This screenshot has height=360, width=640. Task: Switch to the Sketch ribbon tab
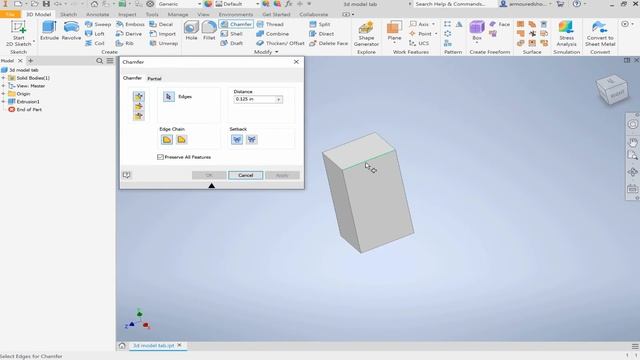point(68,14)
